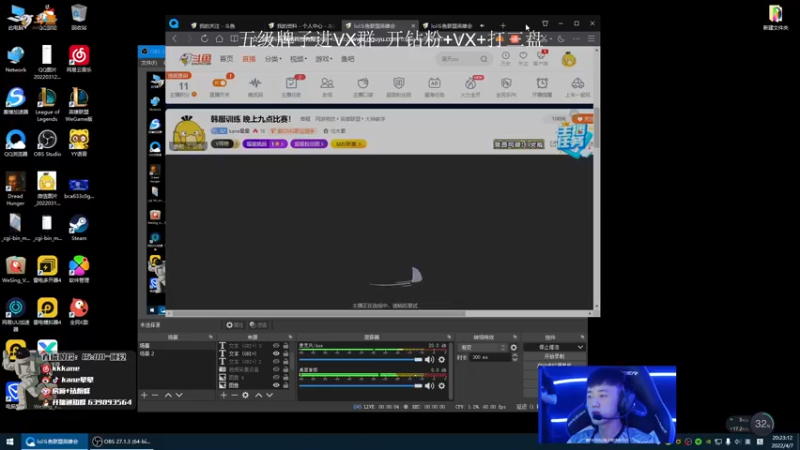Add a source with the plus icon
Screen dimensions: 800x450
pos(223,395)
